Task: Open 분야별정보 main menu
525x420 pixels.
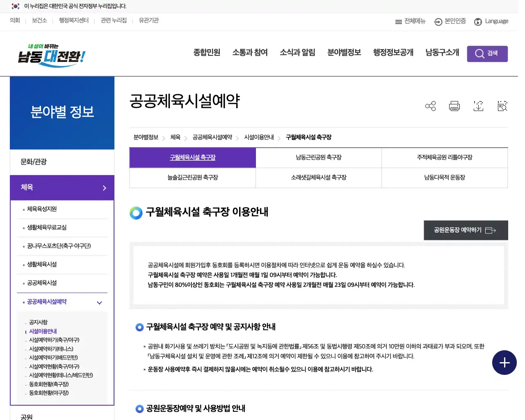Action: (x=344, y=52)
